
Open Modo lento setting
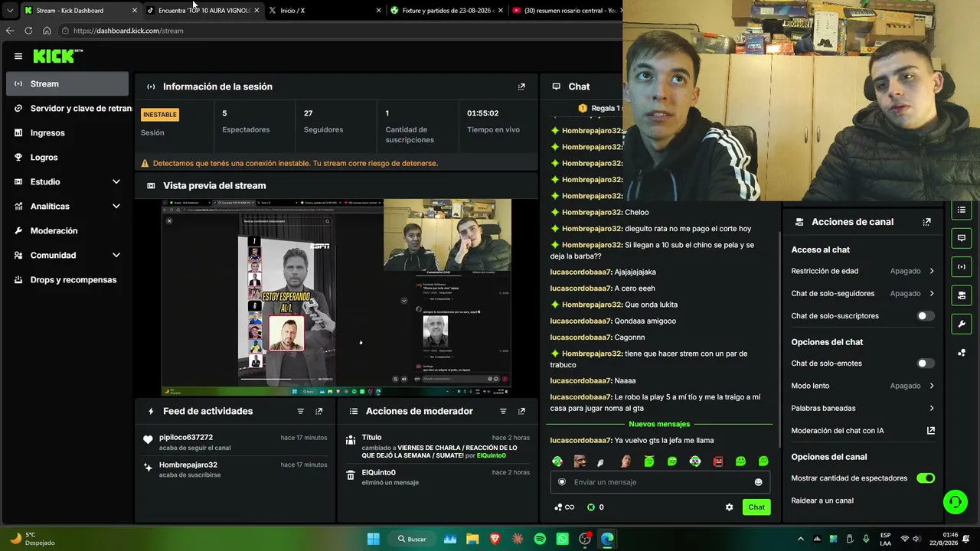(863, 386)
